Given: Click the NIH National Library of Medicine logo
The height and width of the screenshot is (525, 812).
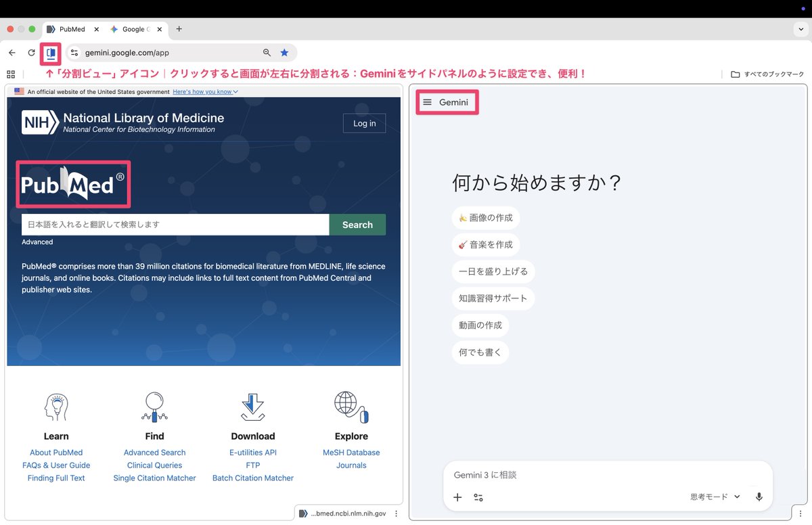Looking at the screenshot, I should click(122, 122).
